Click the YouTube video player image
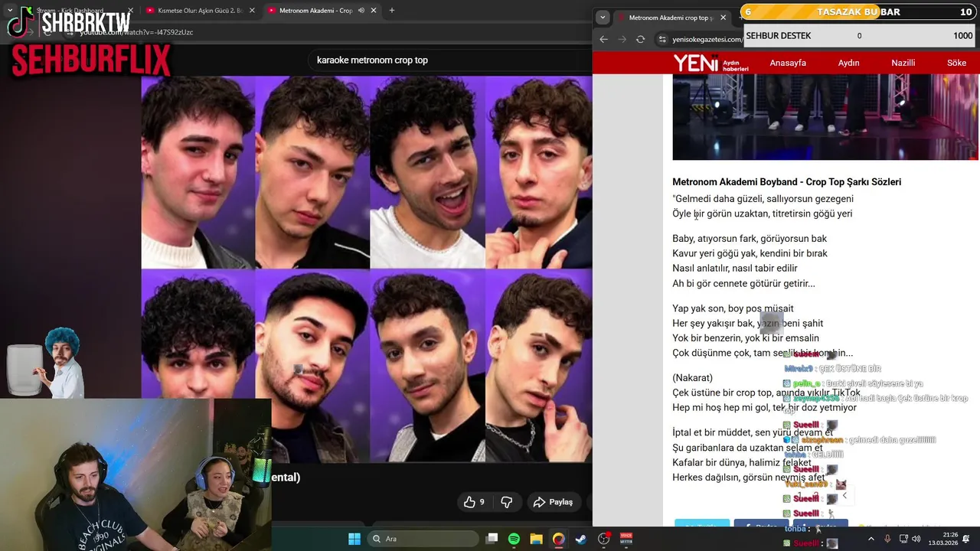The width and height of the screenshot is (980, 551). (366, 268)
